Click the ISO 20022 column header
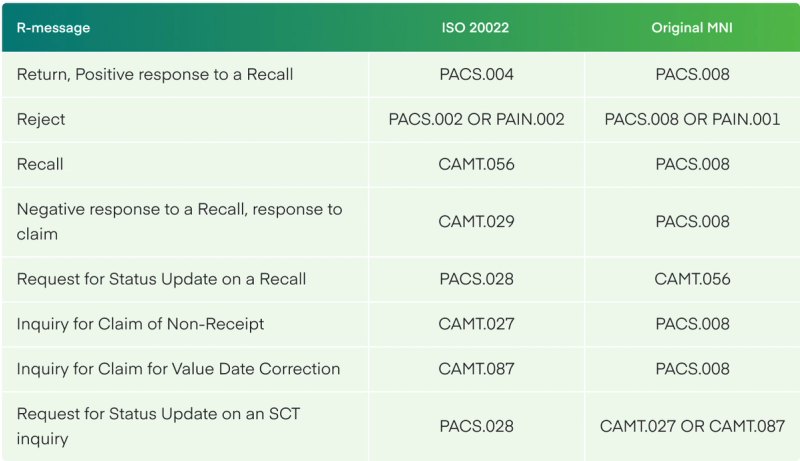 pyautogui.click(x=475, y=28)
